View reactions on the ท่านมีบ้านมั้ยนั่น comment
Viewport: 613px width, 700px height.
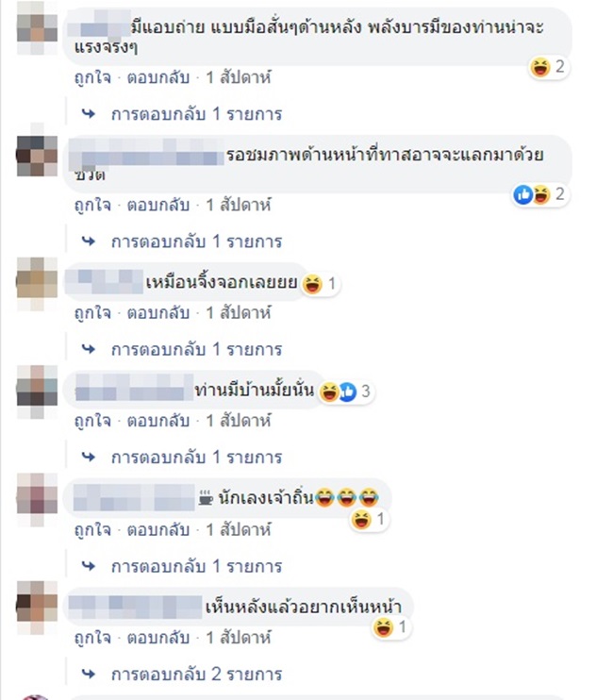(x=346, y=392)
